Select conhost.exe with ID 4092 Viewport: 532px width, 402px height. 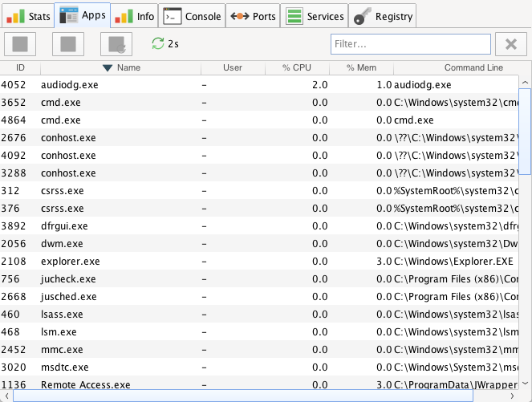click(68, 156)
